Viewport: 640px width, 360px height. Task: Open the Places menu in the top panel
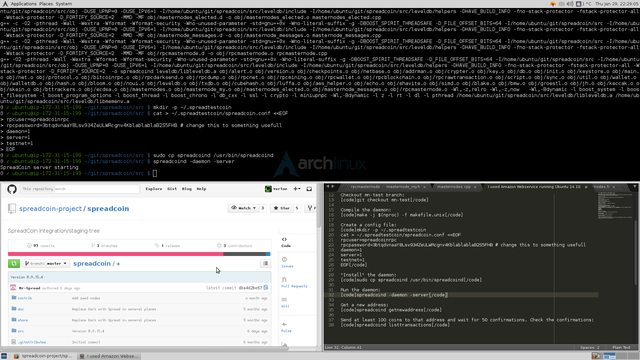(46, 4)
